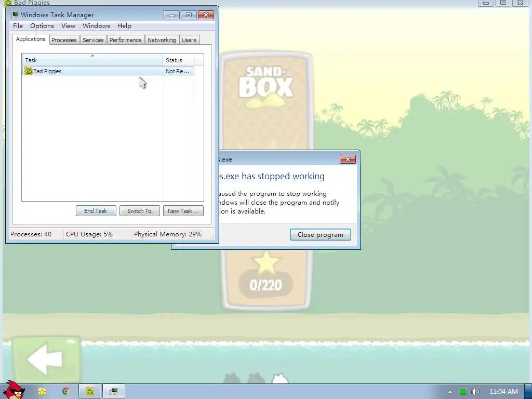Click the Physical Memory: 29% status entry
This screenshot has height=399, width=532.
tap(168, 234)
